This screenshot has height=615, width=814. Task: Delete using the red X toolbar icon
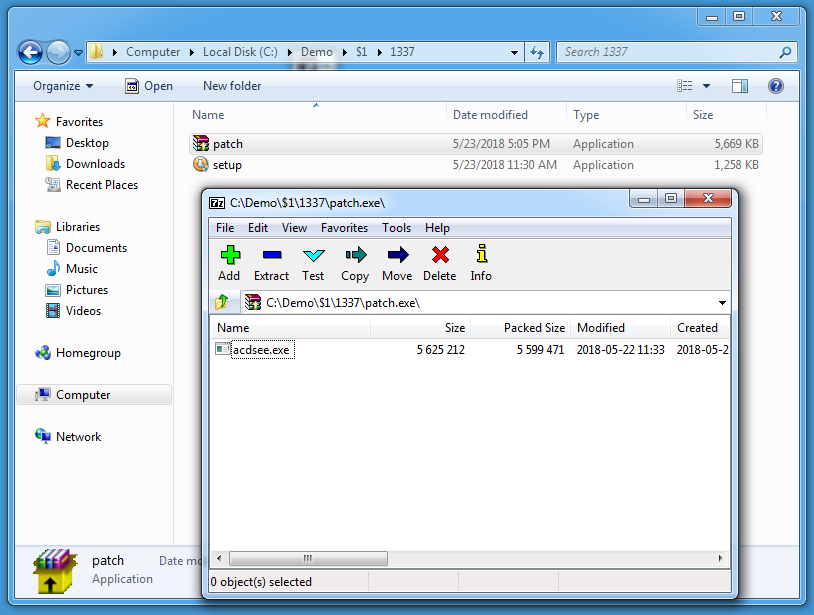[440, 264]
